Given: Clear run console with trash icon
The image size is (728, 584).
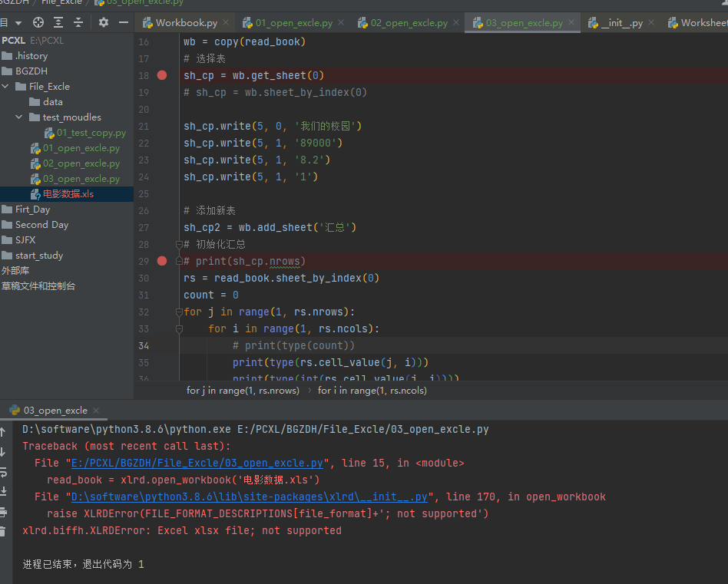Looking at the screenshot, I should 3,532.
